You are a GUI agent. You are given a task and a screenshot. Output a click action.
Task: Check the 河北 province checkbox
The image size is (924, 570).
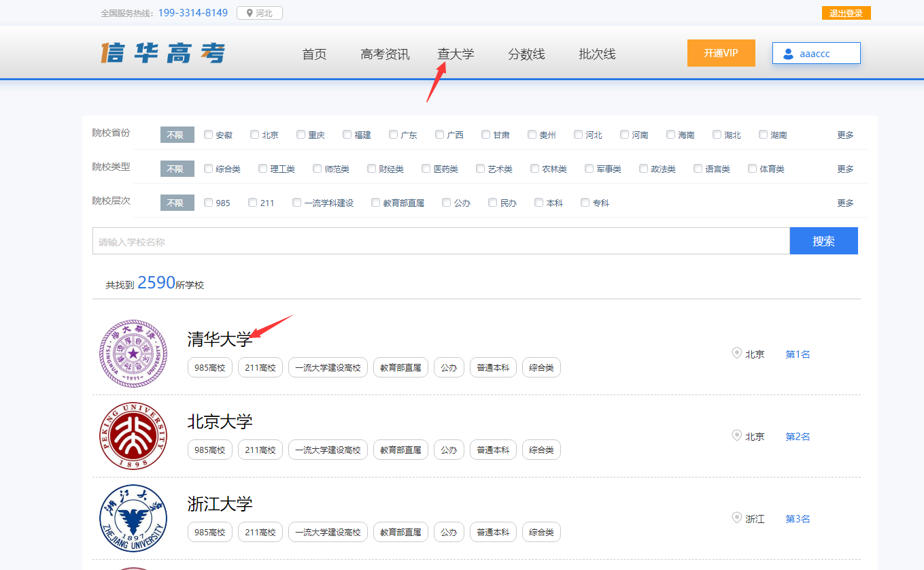(x=579, y=135)
